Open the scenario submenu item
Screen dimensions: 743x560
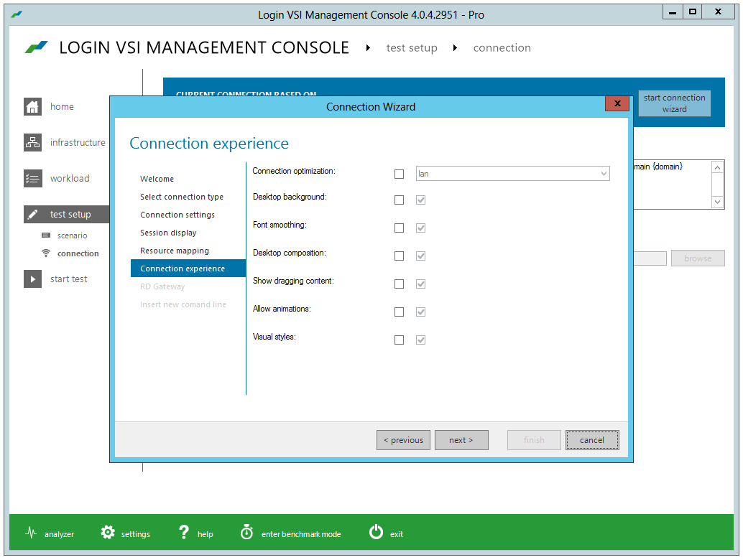pos(72,235)
